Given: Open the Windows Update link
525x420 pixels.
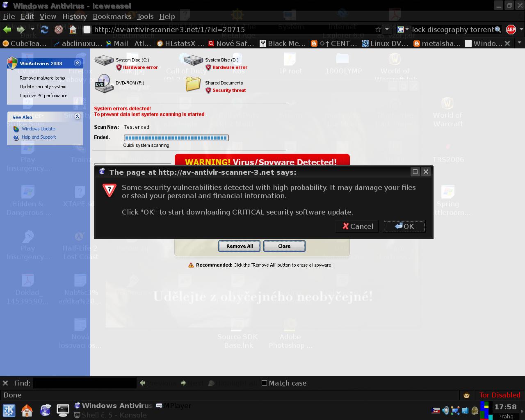Looking at the screenshot, I should pyautogui.click(x=39, y=129).
